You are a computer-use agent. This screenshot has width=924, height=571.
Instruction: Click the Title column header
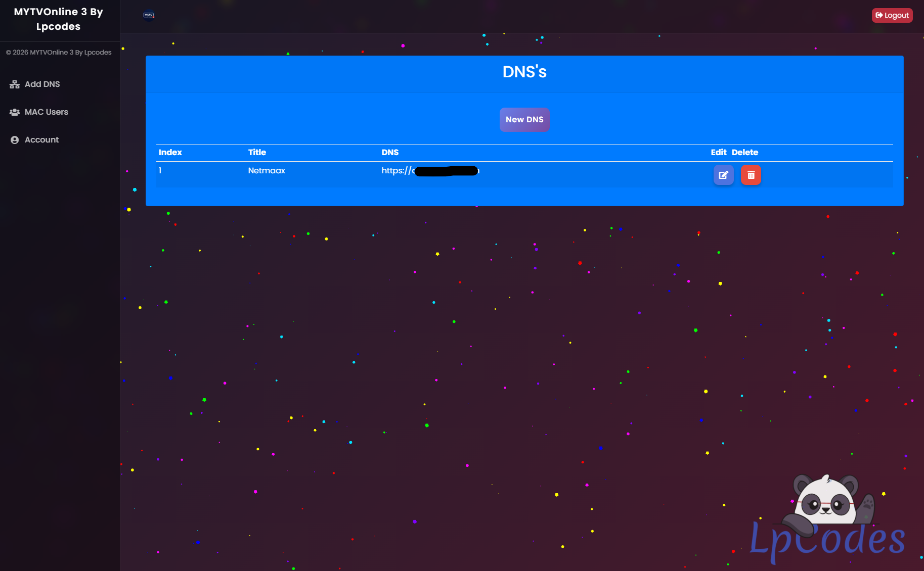click(x=257, y=153)
